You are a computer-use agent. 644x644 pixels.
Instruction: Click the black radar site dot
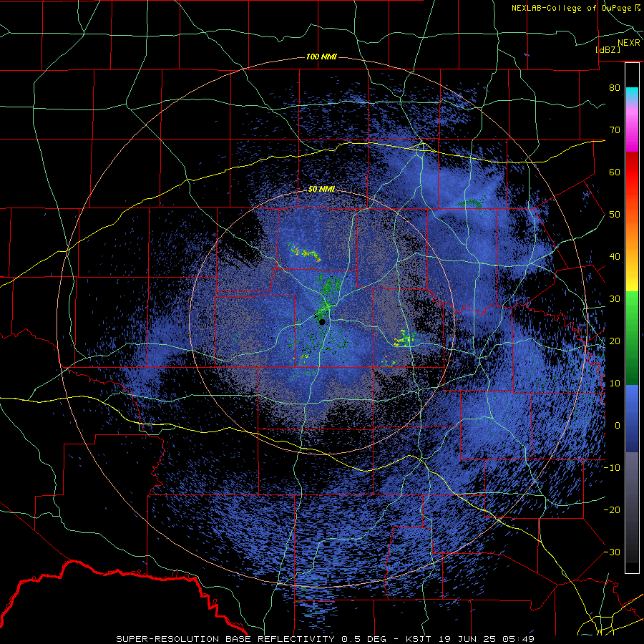322,322
